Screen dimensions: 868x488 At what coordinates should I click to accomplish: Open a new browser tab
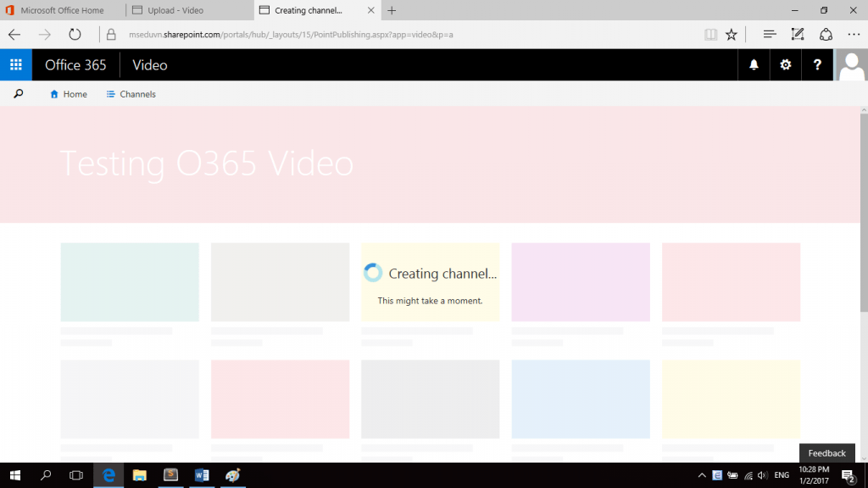point(392,10)
